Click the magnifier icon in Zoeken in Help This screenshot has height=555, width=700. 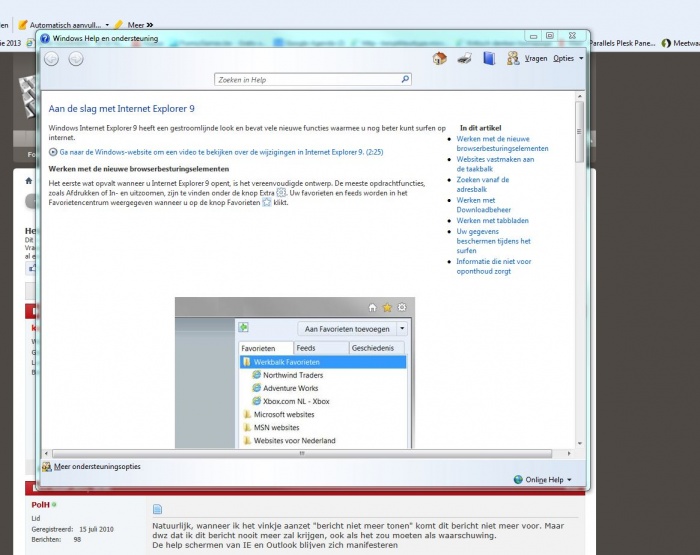[405, 79]
